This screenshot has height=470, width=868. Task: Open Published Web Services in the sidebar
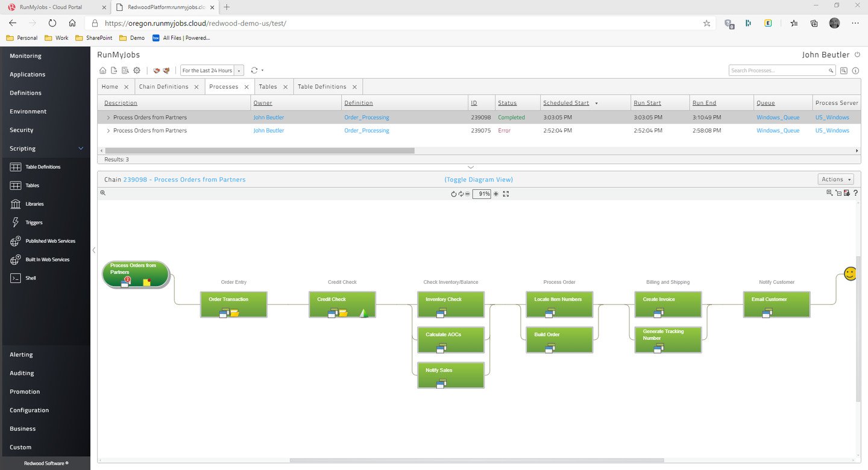51,241
